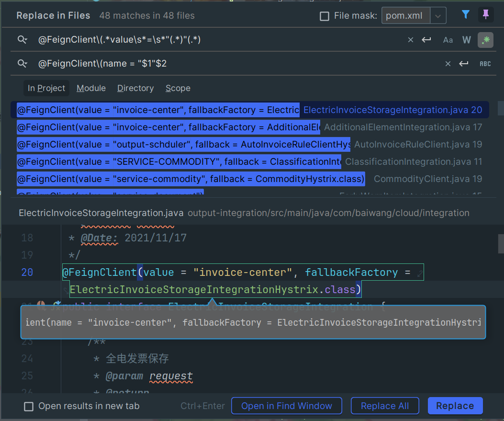Open replace history magnifier dropdown

click(22, 64)
